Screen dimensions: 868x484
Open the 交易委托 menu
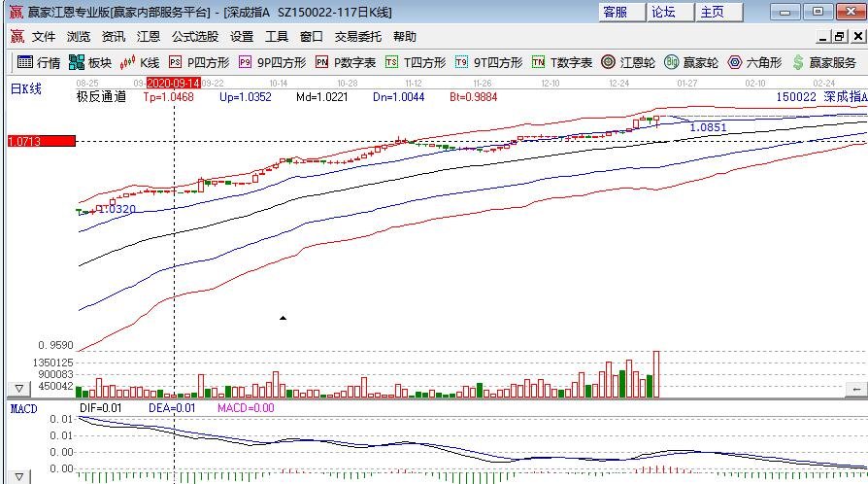pos(357,37)
